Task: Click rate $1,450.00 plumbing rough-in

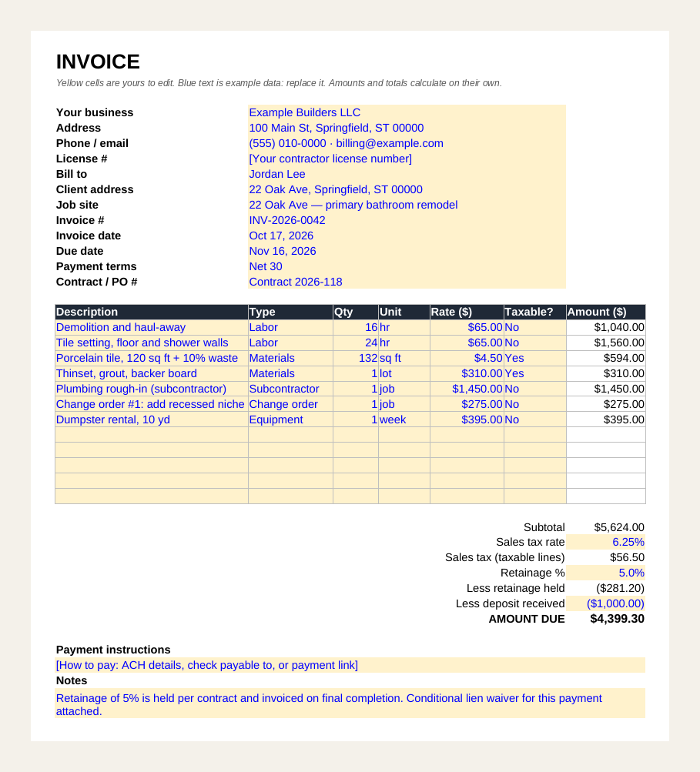Action: [467, 389]
